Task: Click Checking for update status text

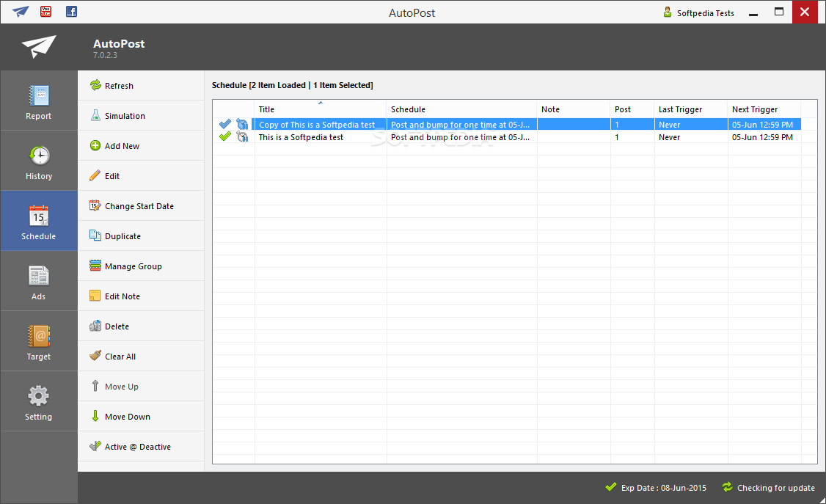Action: tap(776, 488)
